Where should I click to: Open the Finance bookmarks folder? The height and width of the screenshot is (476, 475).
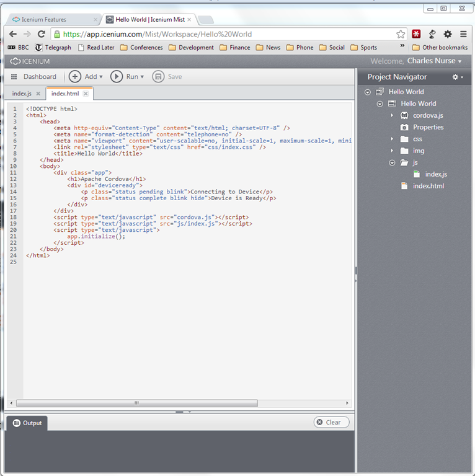(235, 47)
